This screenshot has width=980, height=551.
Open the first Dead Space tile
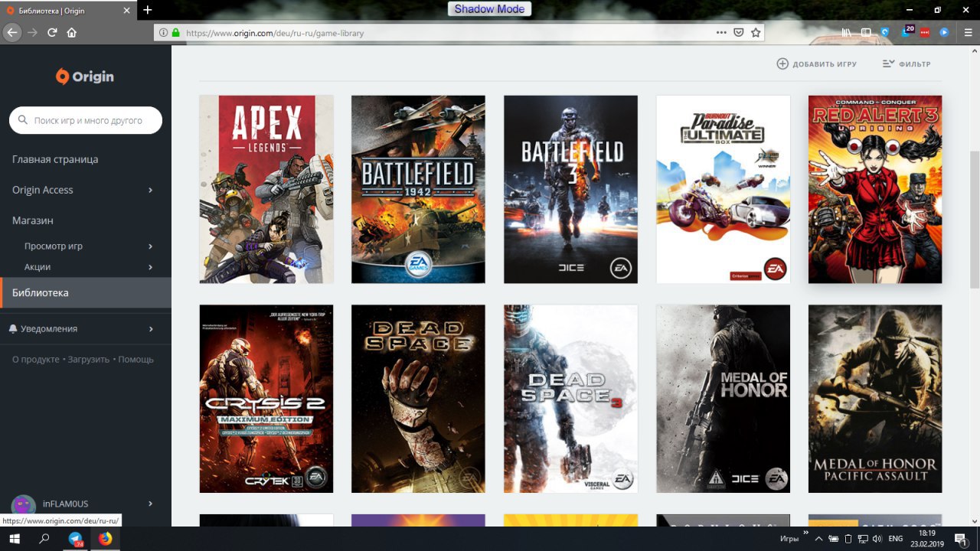(x=418, y=399)
